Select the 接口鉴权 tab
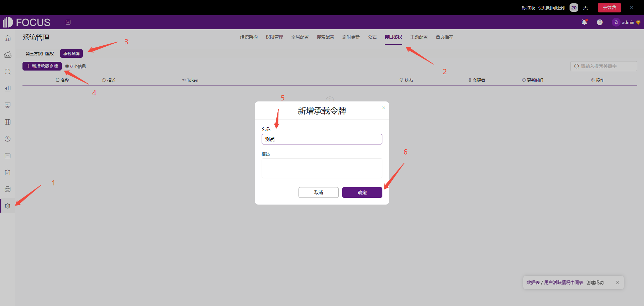Viewport: 644px width, 306px height. tap(393, 37)
